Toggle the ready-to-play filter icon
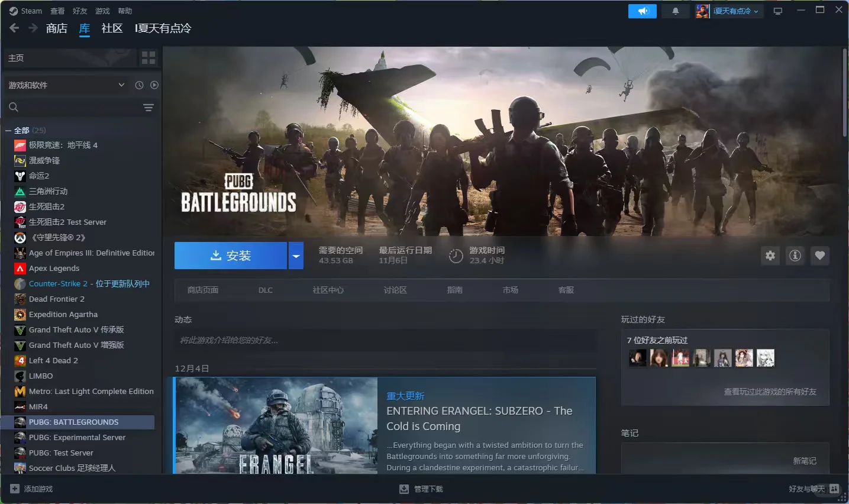 pyautogui.click(x=154, y=85)
